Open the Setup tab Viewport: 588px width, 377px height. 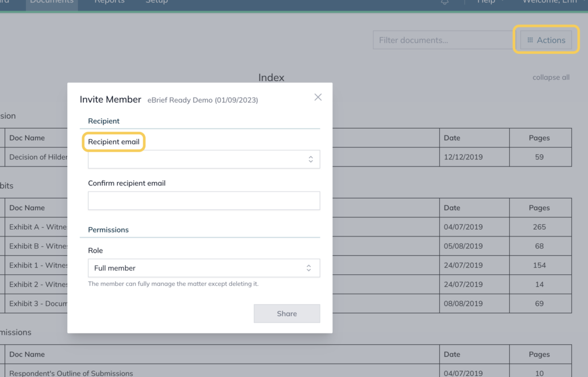coord(157,2)
